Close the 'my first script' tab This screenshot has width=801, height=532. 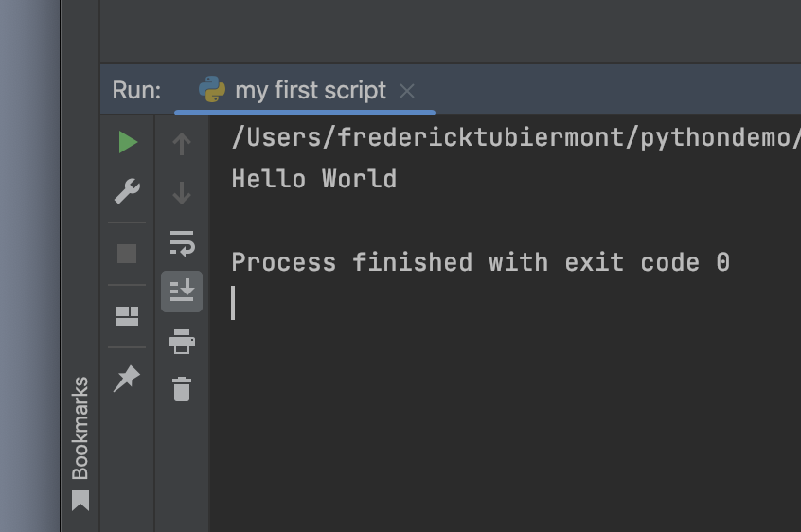[407, 91]
